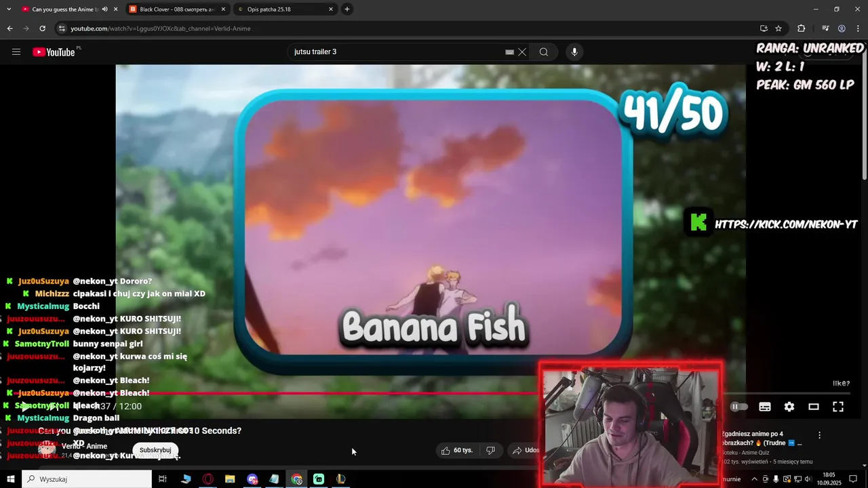Go back with the browser back arrow
This screenshot has height=488, width=868.
tap(9, 28)
